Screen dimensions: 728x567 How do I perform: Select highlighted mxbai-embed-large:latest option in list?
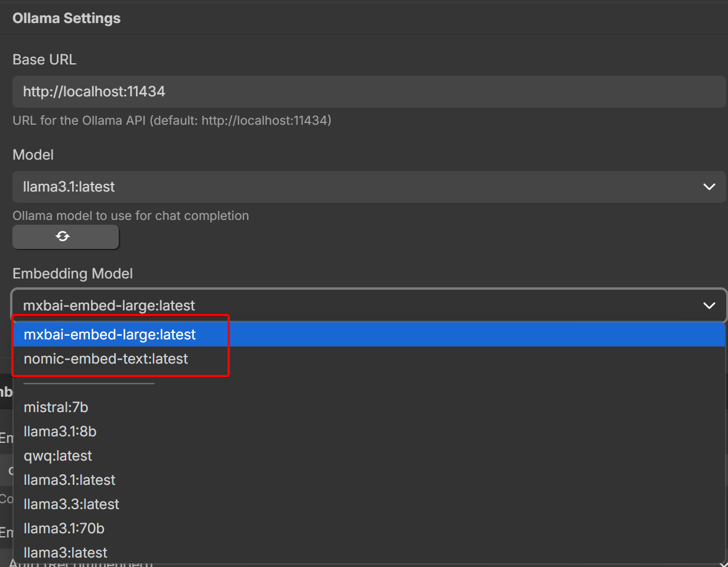click(110, 335)
